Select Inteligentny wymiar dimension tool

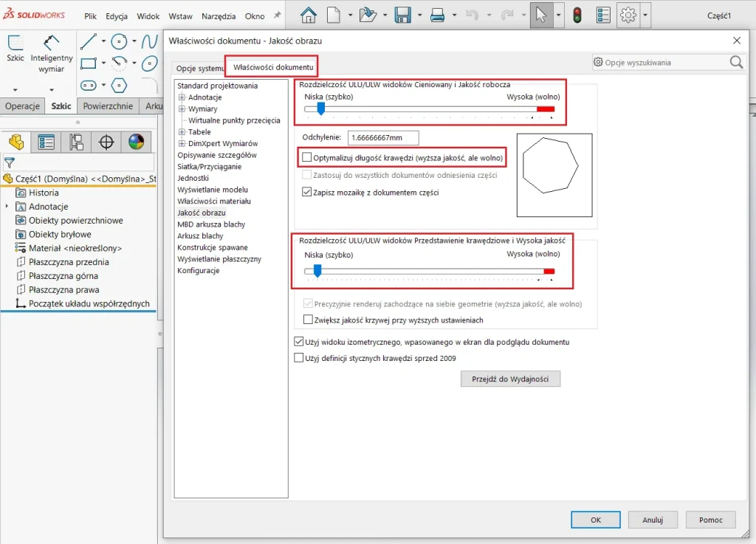(x=51, y=53)
